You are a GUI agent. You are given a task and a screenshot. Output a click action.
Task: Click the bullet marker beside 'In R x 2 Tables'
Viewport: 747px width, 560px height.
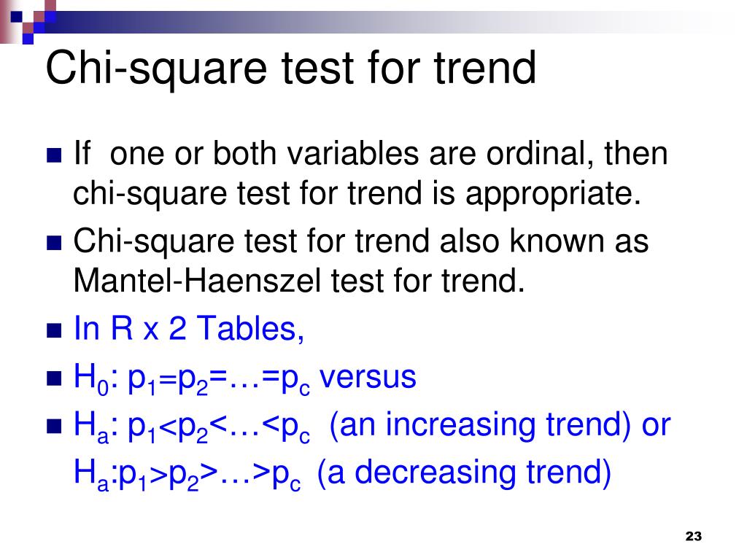[54, 330]
